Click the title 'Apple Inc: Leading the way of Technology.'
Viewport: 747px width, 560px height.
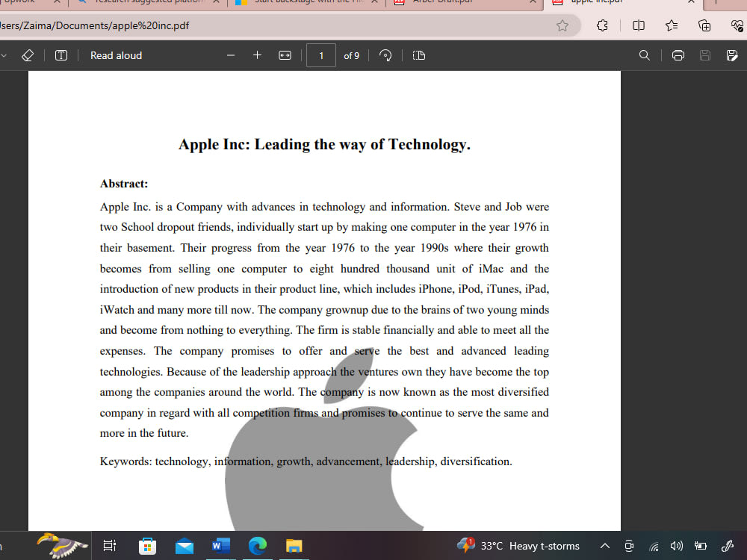(324, 144)
